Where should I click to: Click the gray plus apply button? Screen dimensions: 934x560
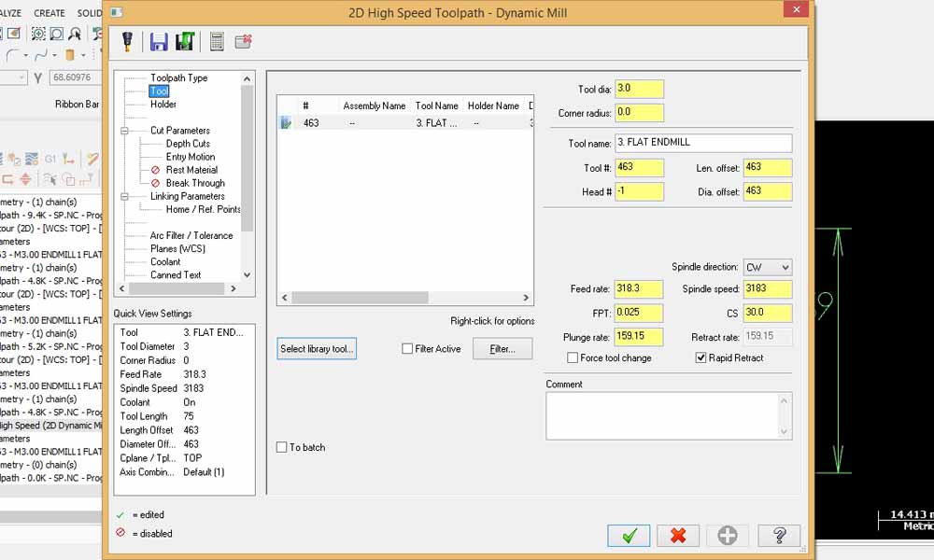(x=728, y=536)
